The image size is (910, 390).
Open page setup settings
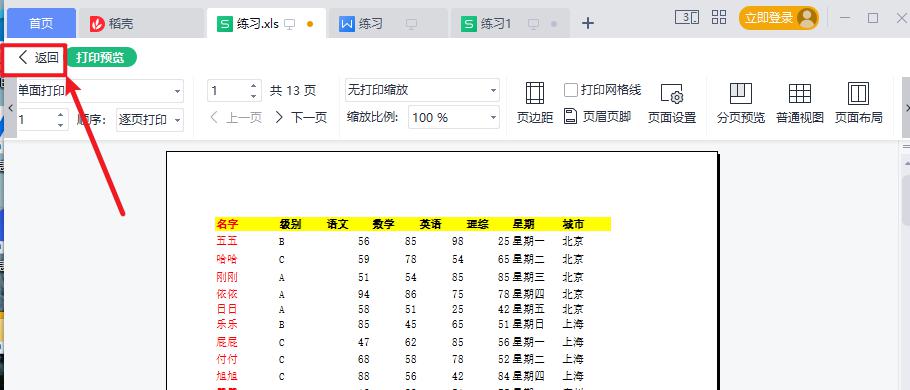click(x=671, y=103)
